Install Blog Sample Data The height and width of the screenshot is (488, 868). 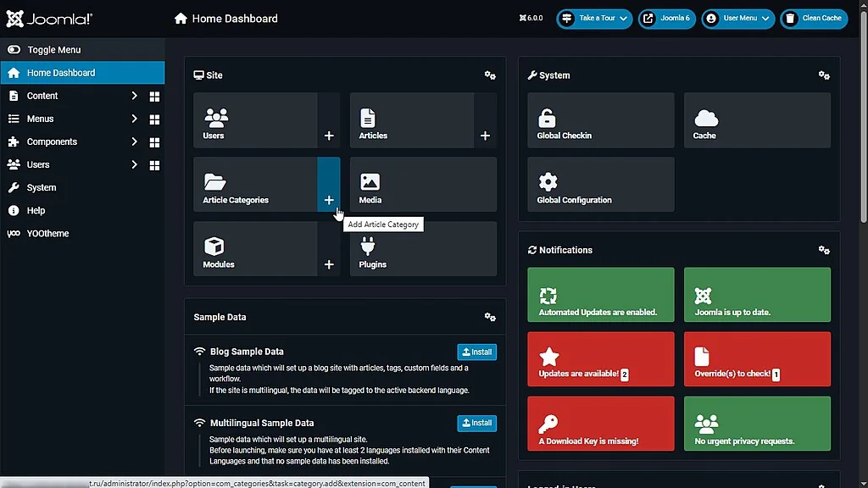coord(476,352)
